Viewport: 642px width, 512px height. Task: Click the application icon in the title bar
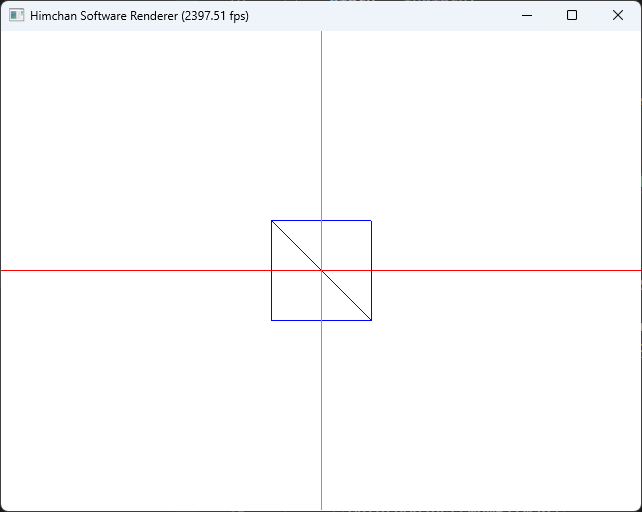17,16
